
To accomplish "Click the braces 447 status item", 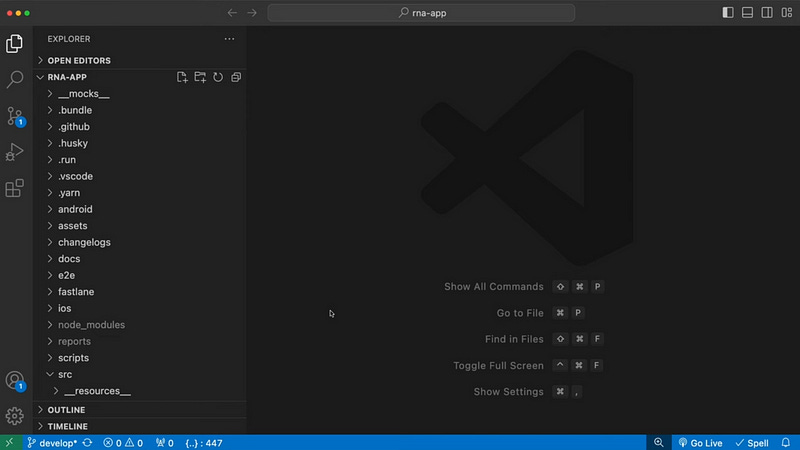I will pos(204,443).
